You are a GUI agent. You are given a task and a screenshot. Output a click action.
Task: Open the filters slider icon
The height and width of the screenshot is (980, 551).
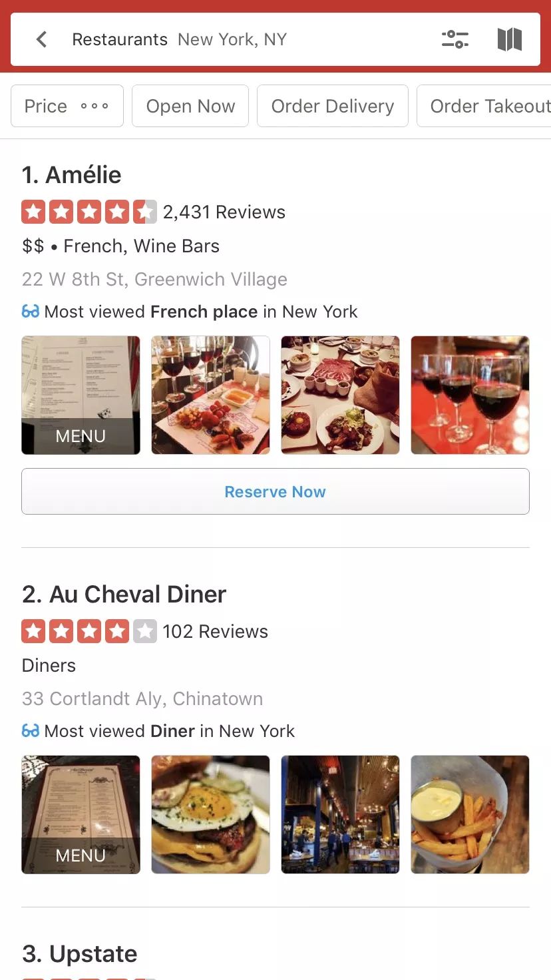coord(455,39)
